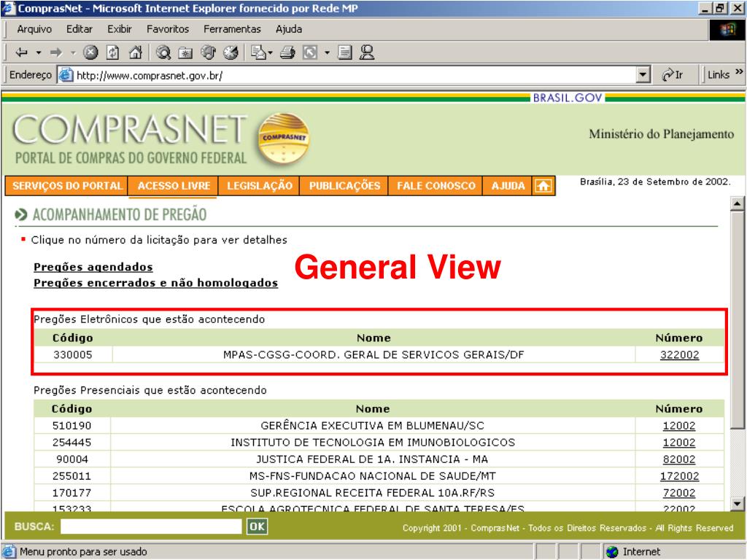Open the Arquivo menu
The width and height of the screenshot is (747, 560).
coord(34,29)
